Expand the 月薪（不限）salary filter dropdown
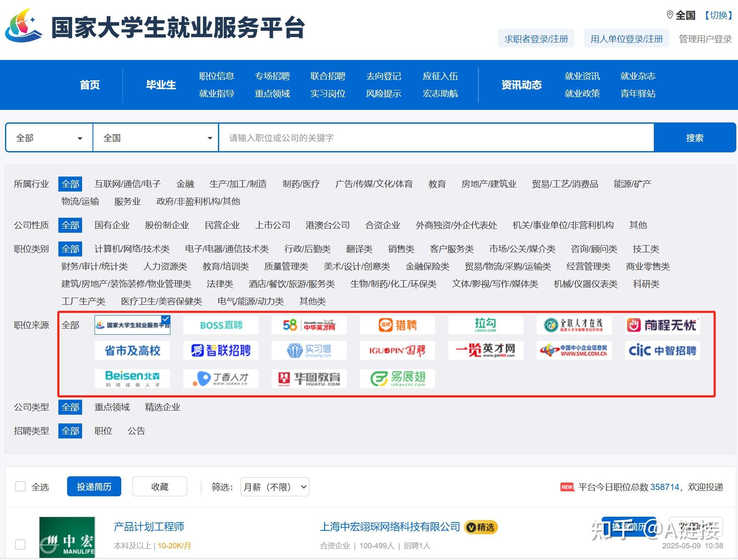The image size is (738, 560). (x=275, y=487)
